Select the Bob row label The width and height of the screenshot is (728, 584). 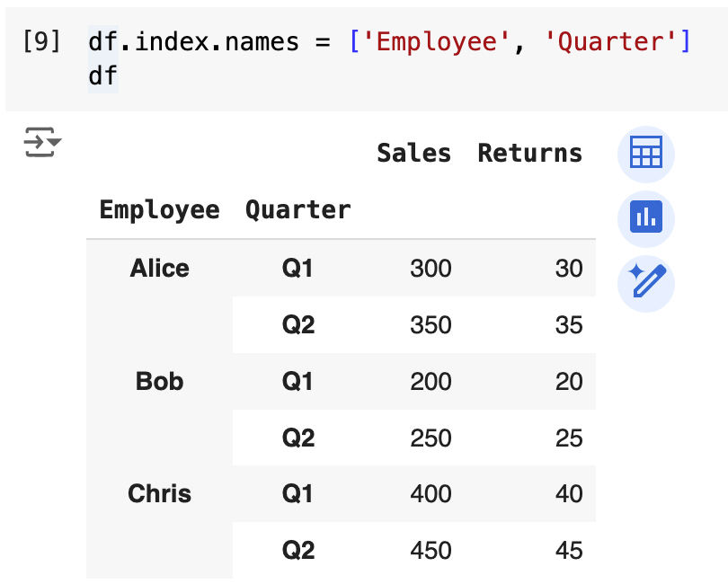[159, 381]
